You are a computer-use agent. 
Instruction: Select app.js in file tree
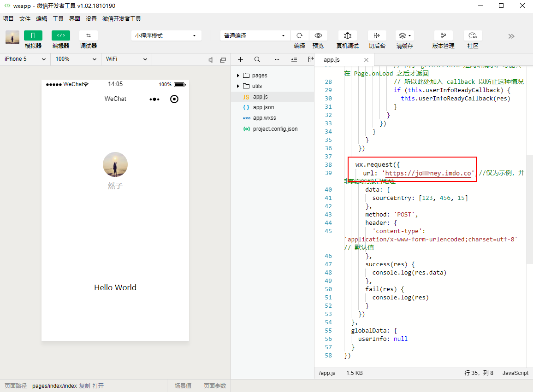click(272, 97)
